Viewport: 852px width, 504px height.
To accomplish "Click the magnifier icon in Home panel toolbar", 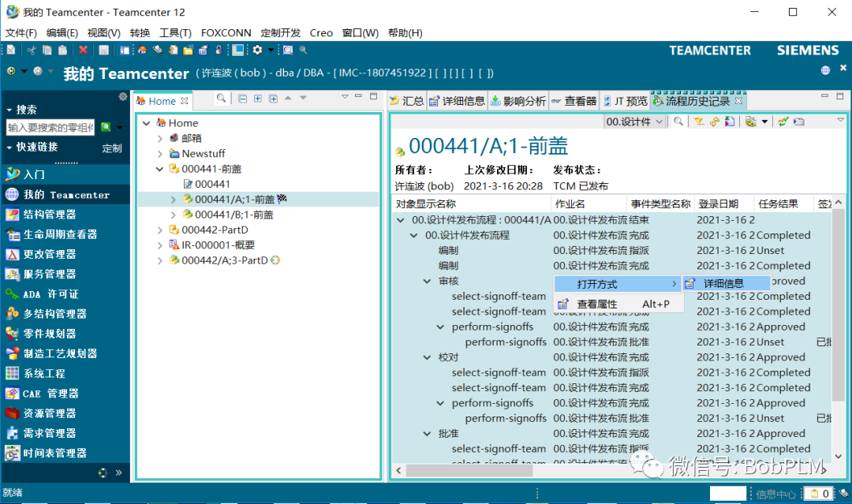I will tap(221, 99).
